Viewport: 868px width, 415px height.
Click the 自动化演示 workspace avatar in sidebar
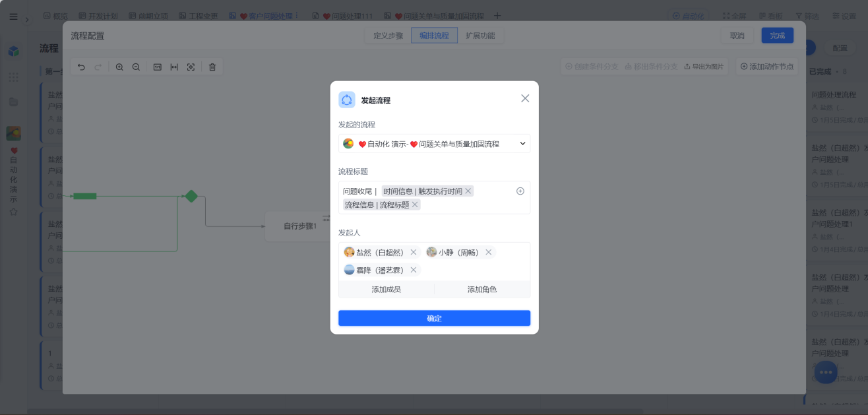(13, 133)
